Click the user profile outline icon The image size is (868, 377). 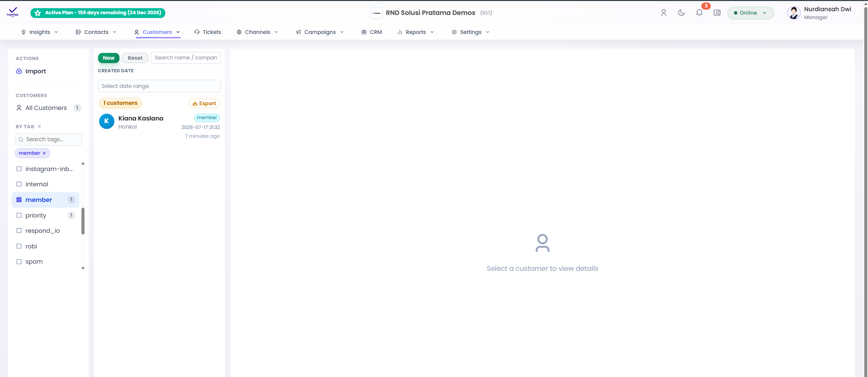(x=664, y=13)
